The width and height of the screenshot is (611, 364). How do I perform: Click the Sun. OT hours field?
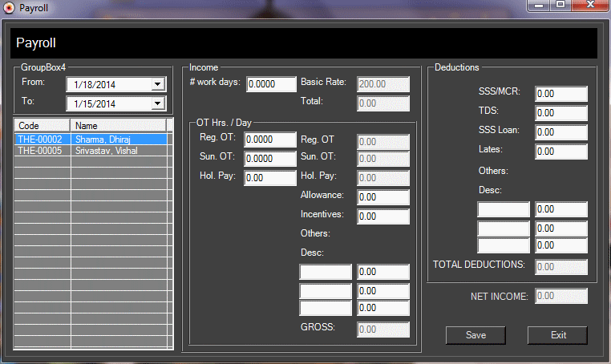pyautogui.click(x=270, y=159)
